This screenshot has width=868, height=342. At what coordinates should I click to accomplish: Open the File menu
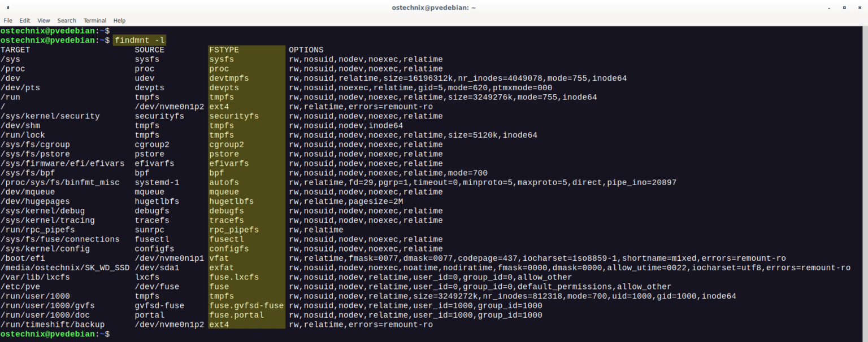[x=8, y=20]
